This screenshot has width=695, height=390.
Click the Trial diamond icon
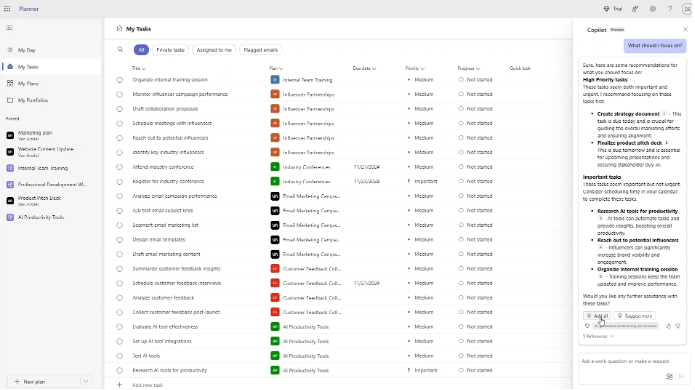[x=606, y=9]
